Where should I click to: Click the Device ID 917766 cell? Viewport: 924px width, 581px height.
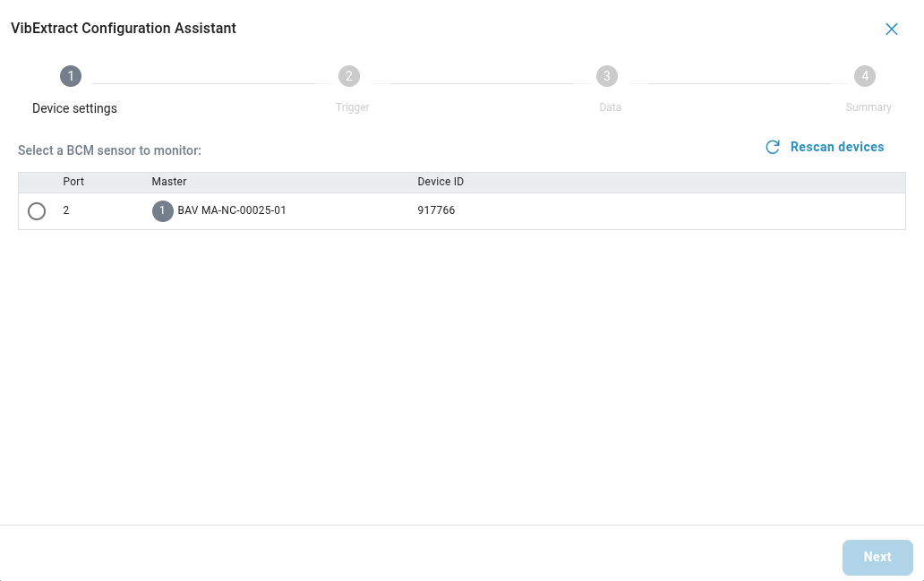pyautogui.click(x=436, y=211)
